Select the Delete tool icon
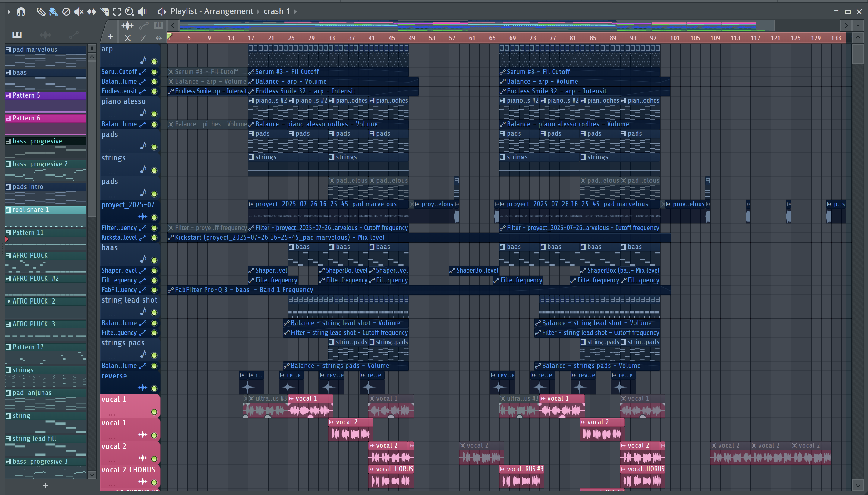This screenshot has height=495, width=868. tap(66, 11)
